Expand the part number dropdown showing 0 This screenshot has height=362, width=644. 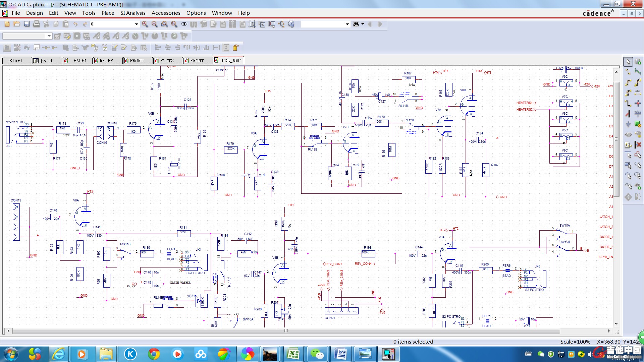[137, 24]
